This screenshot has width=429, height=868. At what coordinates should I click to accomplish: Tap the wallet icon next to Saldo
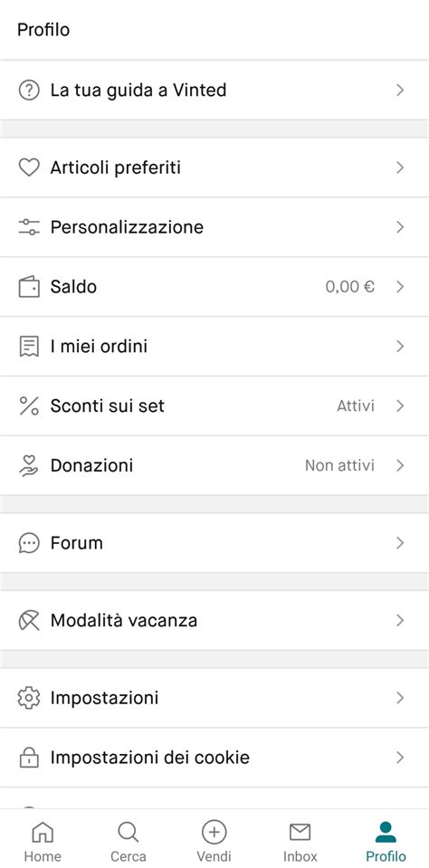[x=29, y=287]
